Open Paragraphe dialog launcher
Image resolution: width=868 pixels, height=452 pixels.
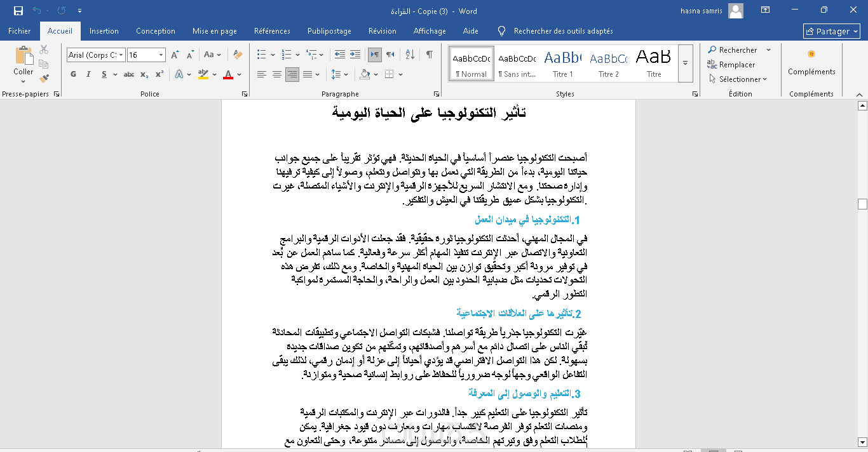coord(437,94)
